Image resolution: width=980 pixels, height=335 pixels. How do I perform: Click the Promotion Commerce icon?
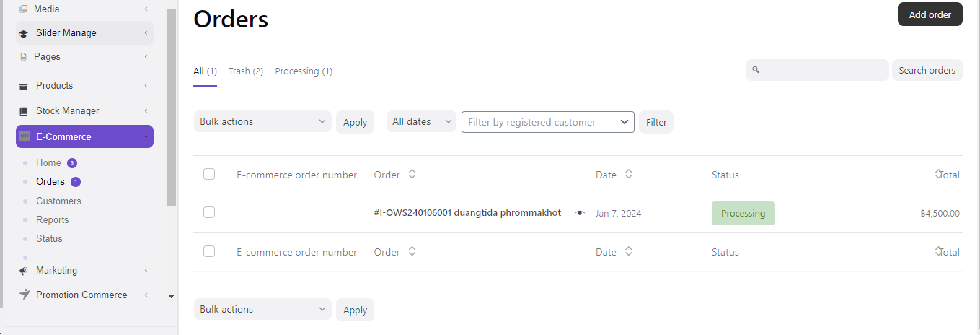tap(25, 295)
